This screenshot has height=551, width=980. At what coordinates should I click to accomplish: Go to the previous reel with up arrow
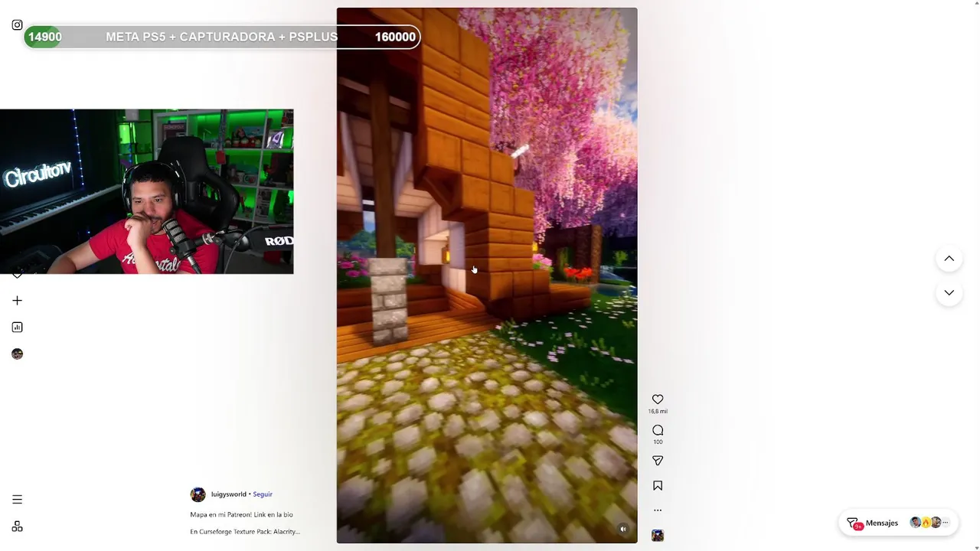point(949,259)
